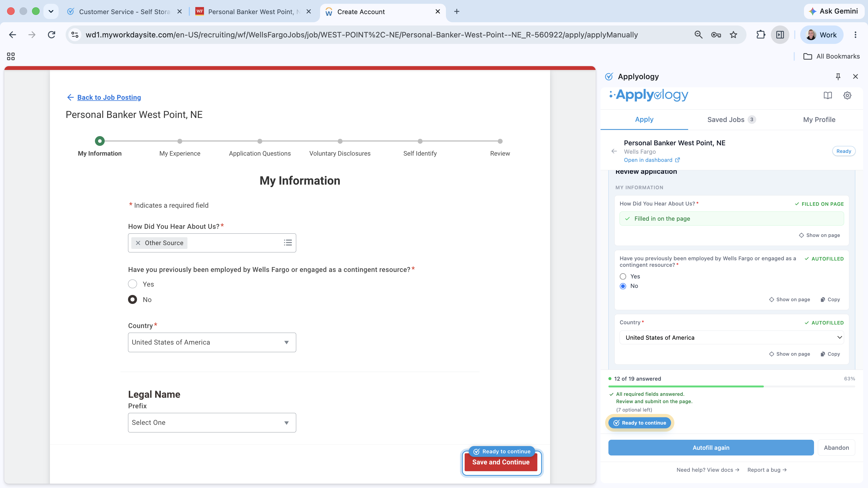The image size is (868, 488).
Task: Click Report a bug link
Action: (767, 470)
